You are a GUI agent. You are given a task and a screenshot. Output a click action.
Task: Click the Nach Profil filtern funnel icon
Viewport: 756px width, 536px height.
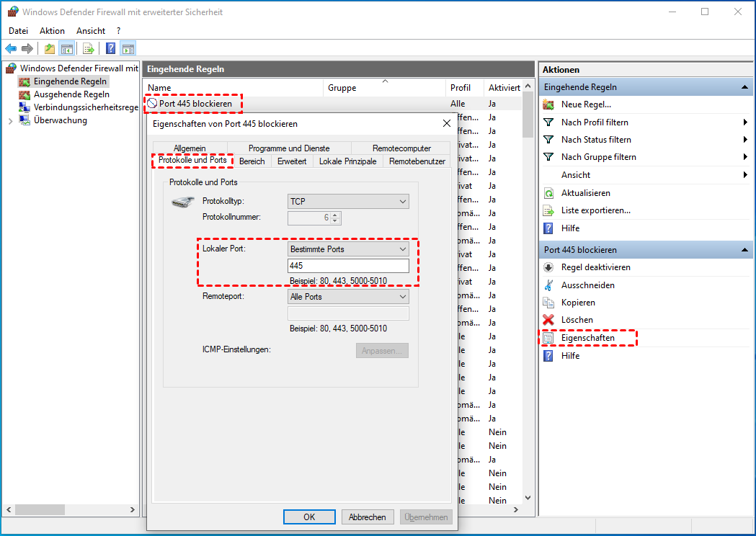click(548, 122)
